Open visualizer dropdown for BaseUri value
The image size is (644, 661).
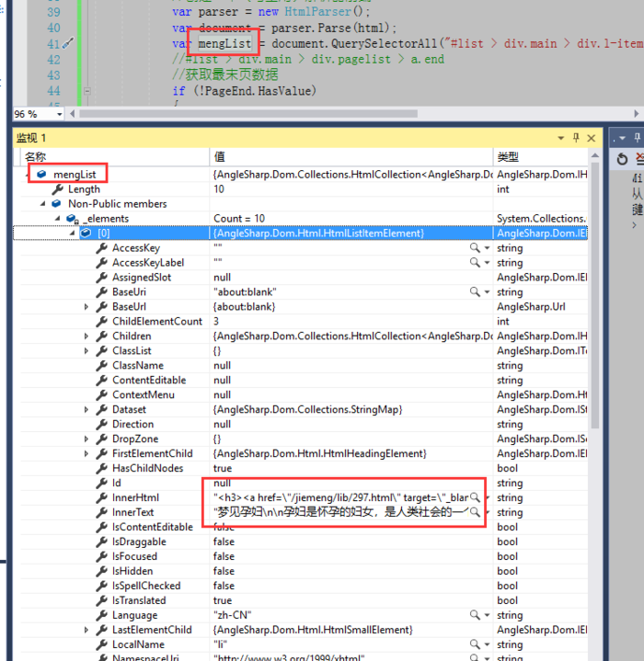point(487,291)
